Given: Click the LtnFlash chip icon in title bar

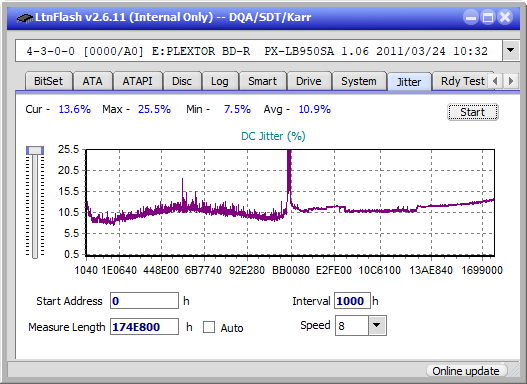Looking at the screenshot, I should [24, 18].
